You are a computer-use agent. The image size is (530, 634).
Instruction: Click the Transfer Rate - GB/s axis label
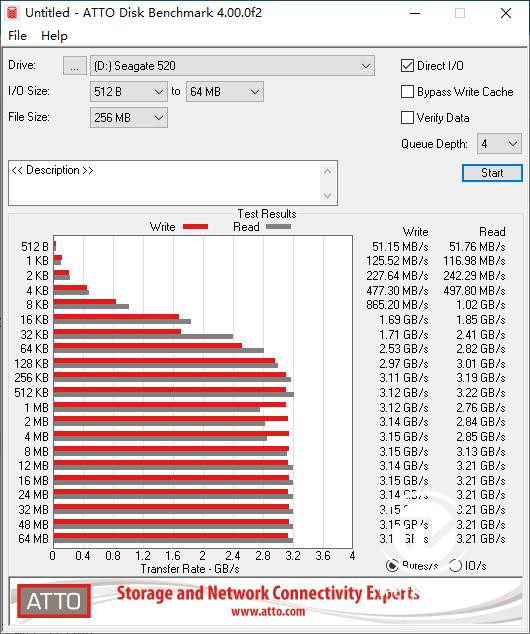[190, 569]
